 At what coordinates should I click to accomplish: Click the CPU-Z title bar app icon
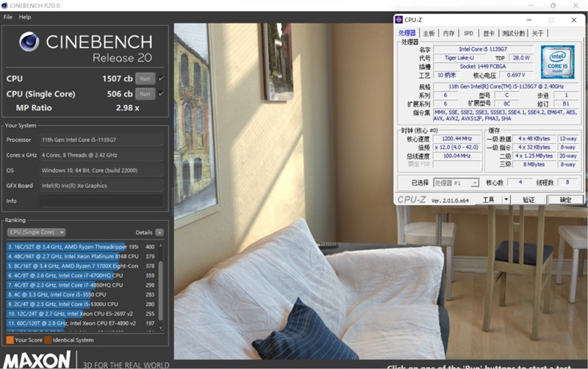coord(399,20)
